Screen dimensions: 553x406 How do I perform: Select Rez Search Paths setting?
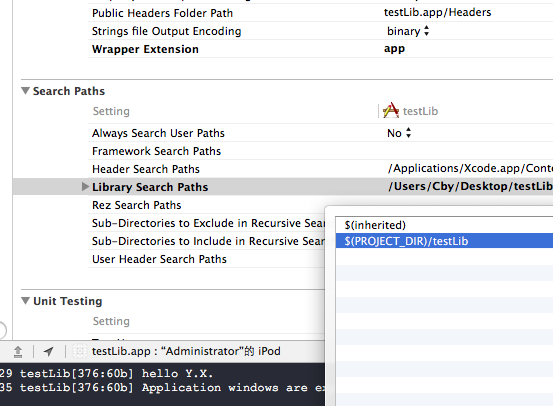[136, 205]
